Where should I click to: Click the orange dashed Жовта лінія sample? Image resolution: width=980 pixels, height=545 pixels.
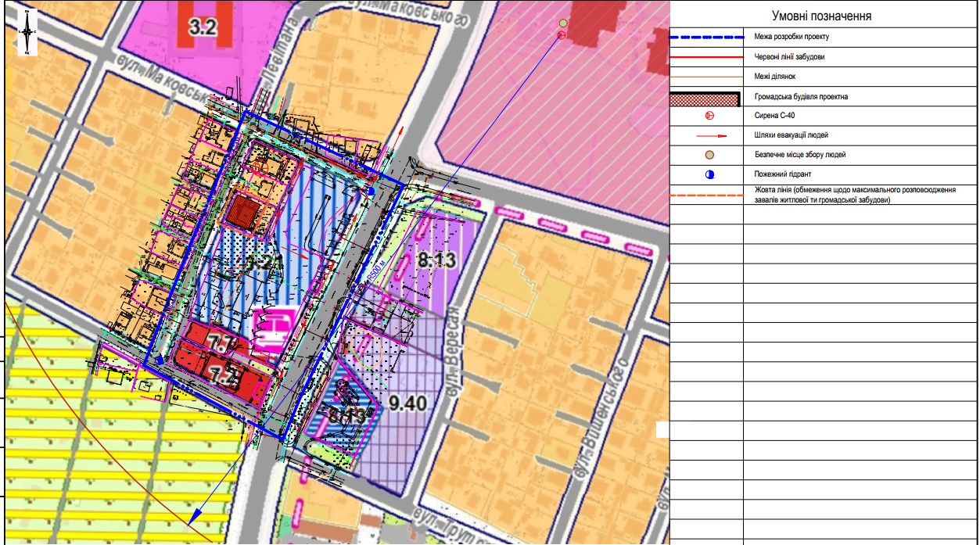click(x=706, y=195)
